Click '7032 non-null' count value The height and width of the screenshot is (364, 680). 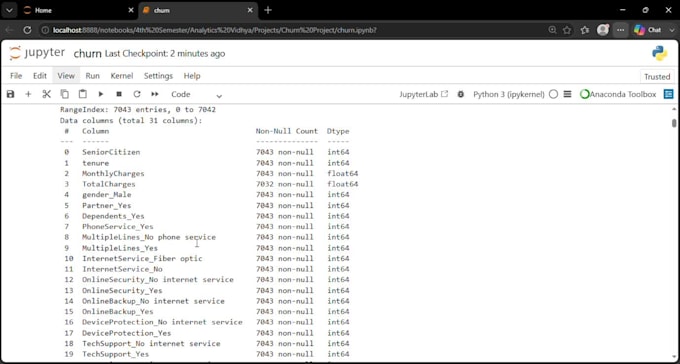pos(284,184)
